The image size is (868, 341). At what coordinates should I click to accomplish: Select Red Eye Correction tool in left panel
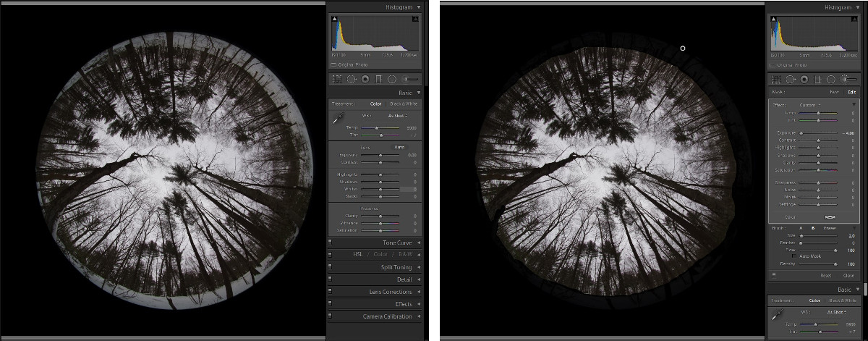tap(365, 78)
